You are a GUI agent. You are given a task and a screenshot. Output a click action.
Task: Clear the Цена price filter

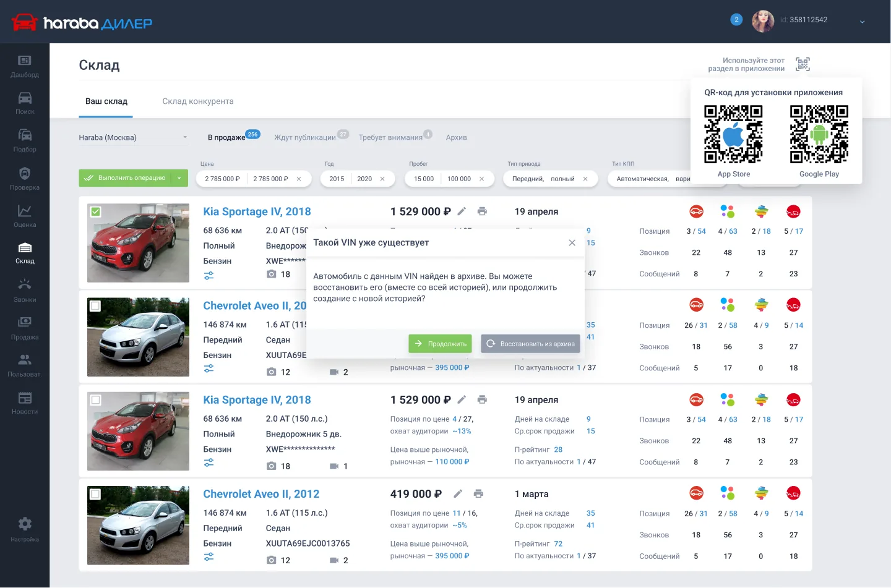[299, 179]
